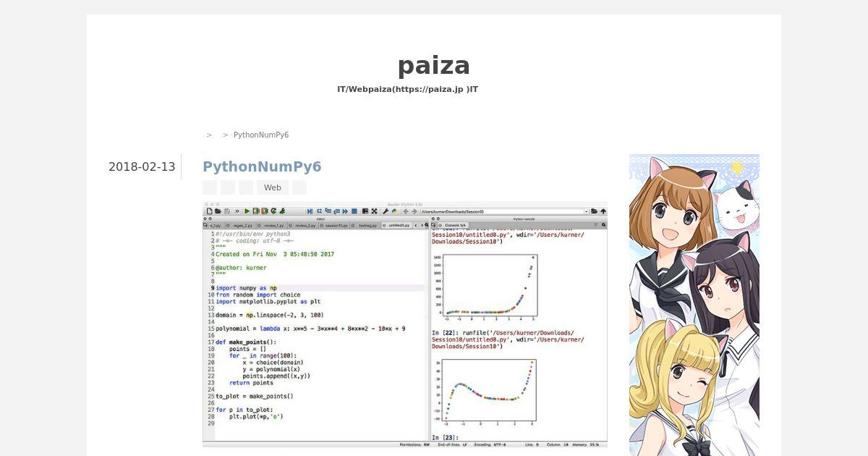868x456 pixels.
Task: Switch to the review_2.py editor tab
Action: 304,225
